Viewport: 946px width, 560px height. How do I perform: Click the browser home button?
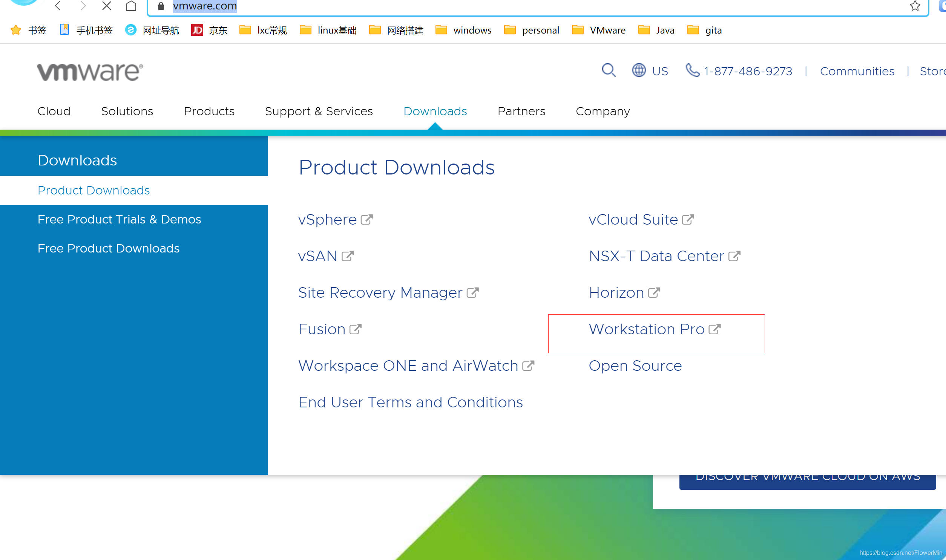(x=131, y=6)
